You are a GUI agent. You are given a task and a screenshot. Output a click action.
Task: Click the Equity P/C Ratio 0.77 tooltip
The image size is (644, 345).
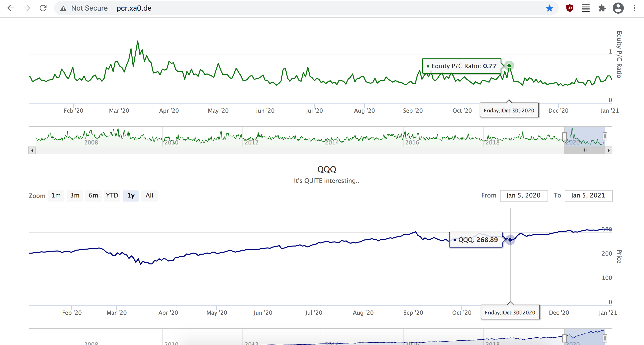462,66
